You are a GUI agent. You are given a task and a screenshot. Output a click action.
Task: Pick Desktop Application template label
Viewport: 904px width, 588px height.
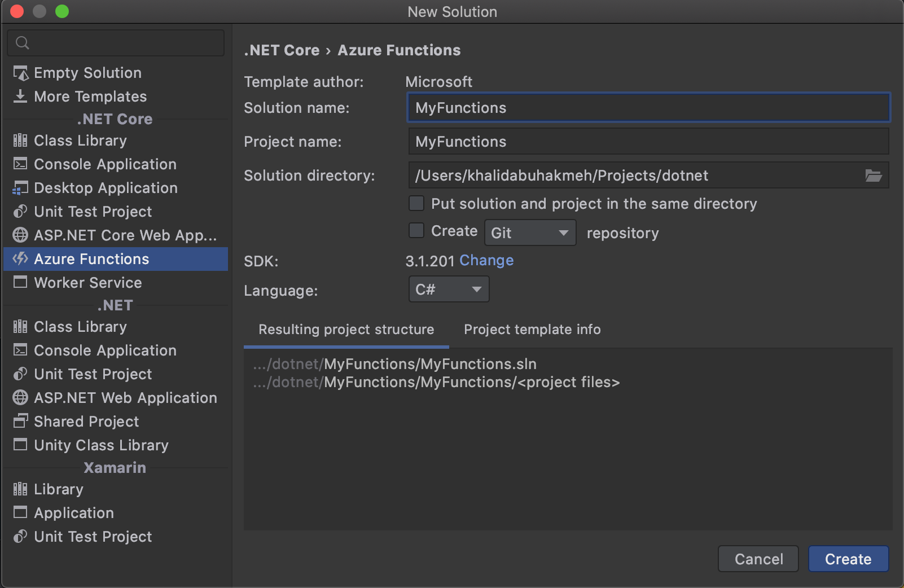click(x=106, y=188)
